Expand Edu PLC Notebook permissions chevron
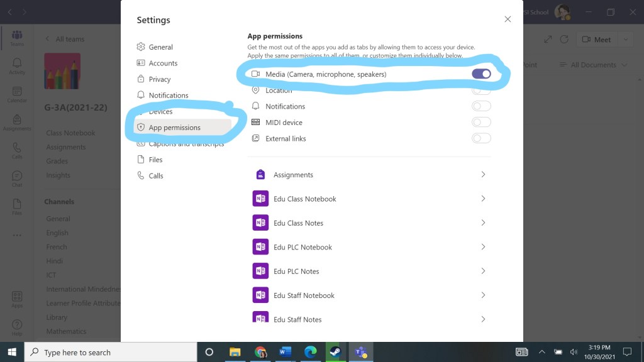The width and height of the screenshot is (644, 362). pyautogui.click(x=483, y=247)
